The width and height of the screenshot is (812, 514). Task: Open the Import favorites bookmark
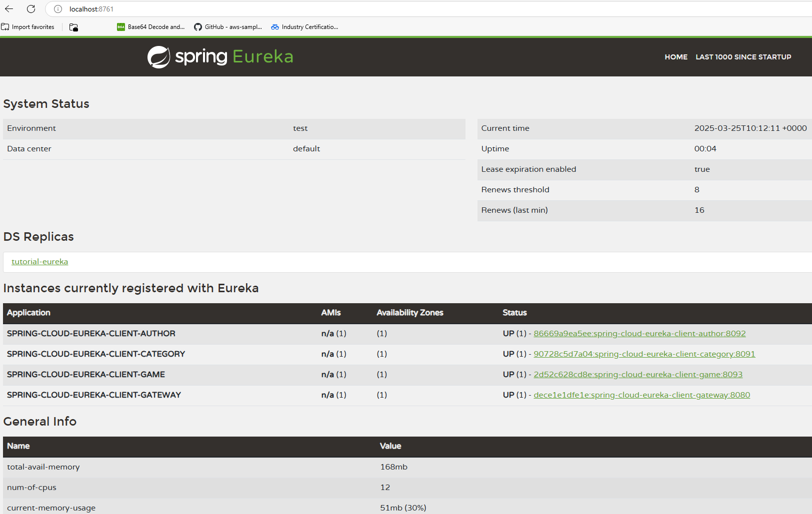tap(28, 27)
